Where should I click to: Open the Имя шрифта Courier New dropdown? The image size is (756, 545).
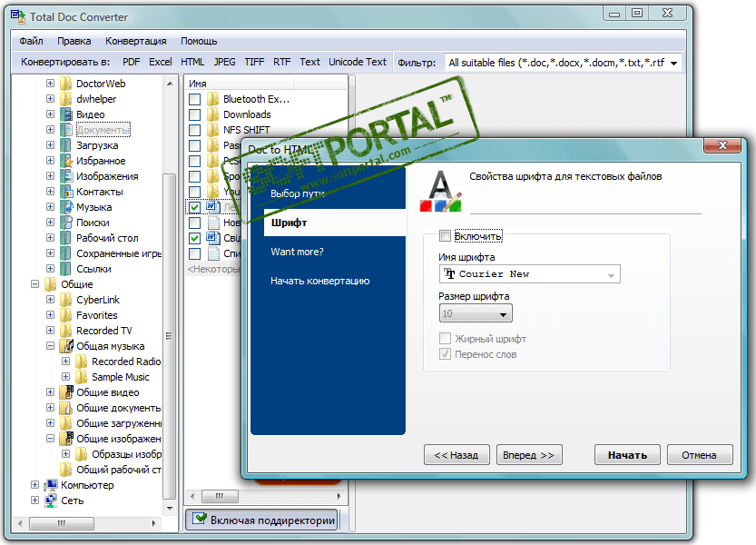(x=529, y=273)
